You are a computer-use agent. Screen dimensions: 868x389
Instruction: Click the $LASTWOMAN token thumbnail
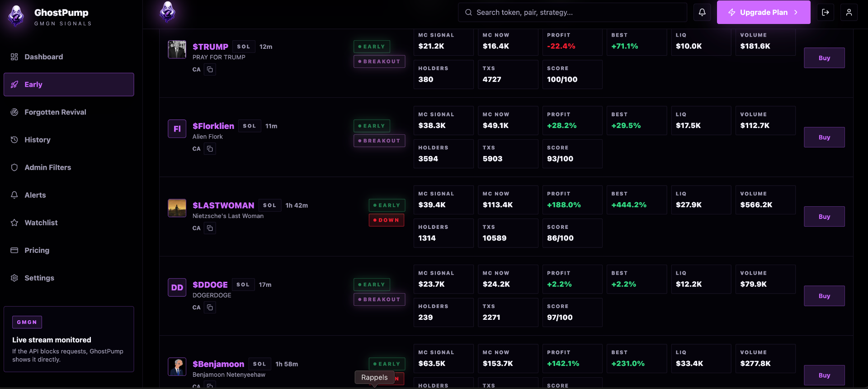[x=177, y=208]
